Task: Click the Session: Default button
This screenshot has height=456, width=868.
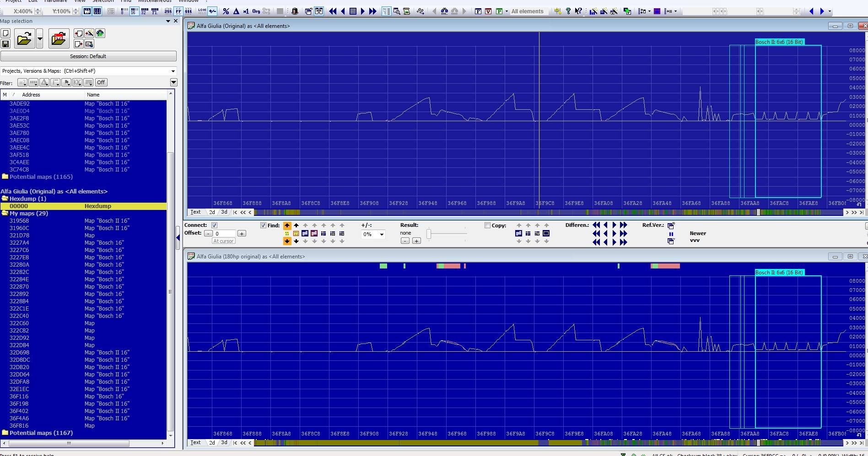Action: pyautogui.click(x=88, y=56)
